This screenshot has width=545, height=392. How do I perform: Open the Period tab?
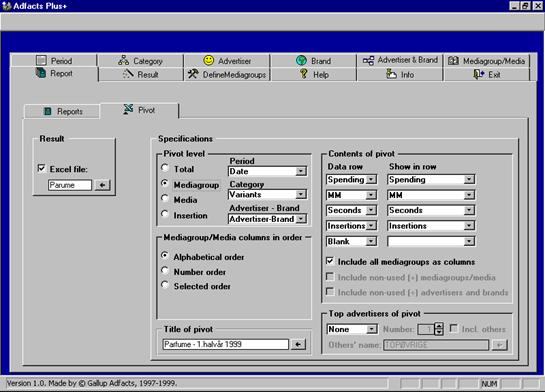[54, 60]
